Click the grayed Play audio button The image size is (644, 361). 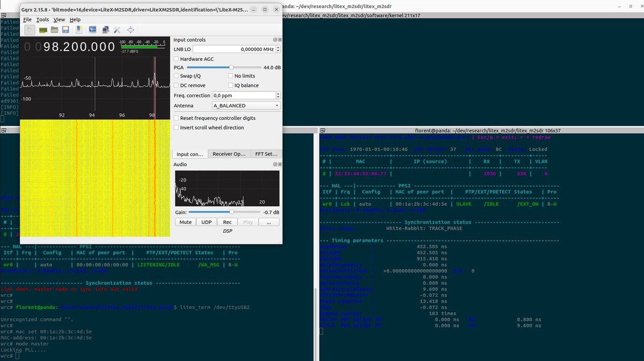click(248, 222)
